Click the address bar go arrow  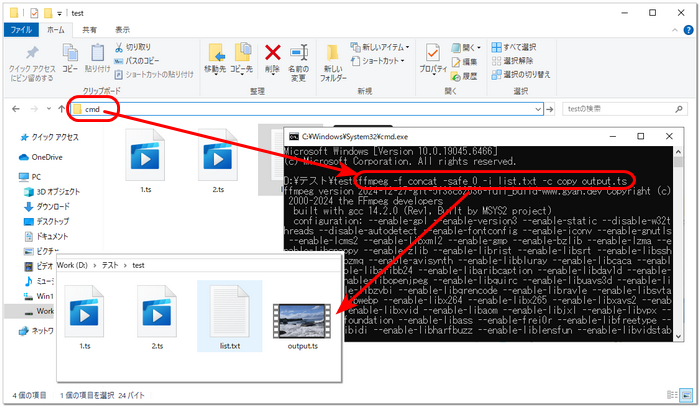[x=550, y=109]
